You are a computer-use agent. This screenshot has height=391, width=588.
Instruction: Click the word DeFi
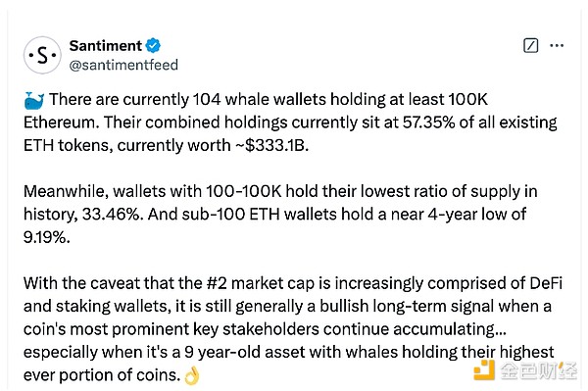pos(546,283)
